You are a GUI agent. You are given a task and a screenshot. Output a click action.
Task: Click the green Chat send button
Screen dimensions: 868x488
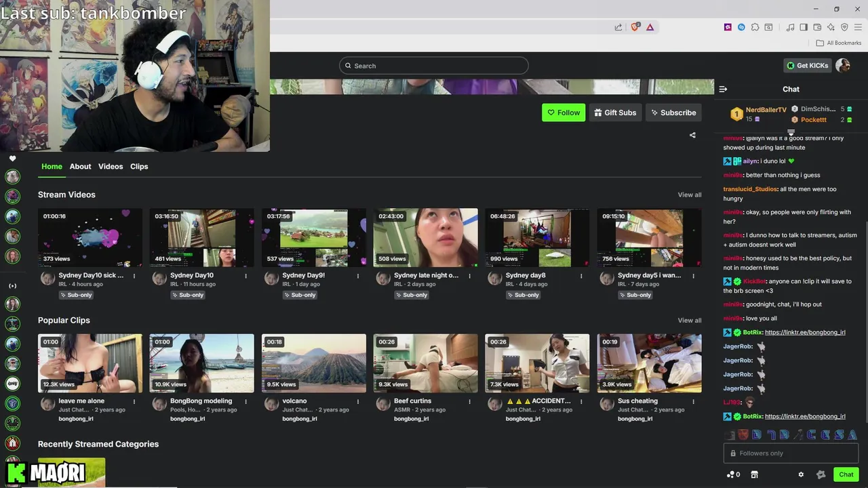coord(846,474)
